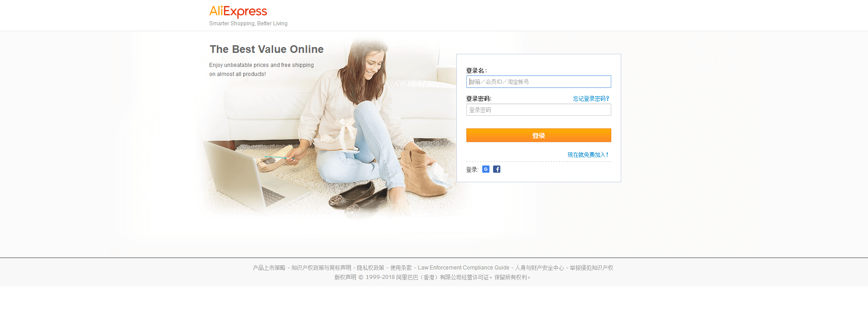Sign in with the Facebook icon
The width and height of the screenshot is (868, 312).
point(497,169)
